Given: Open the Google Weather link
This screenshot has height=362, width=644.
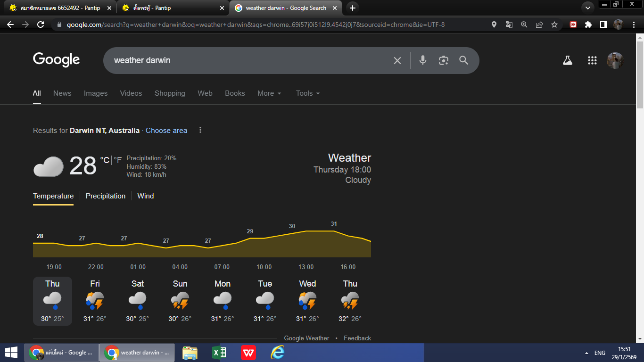Looking at the screenshot, I should coord(306,338).
